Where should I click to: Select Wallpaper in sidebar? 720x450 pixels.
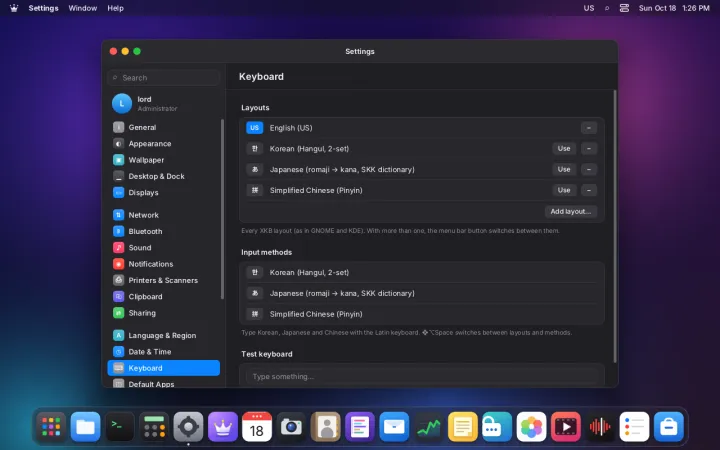(x=163, y=160)
